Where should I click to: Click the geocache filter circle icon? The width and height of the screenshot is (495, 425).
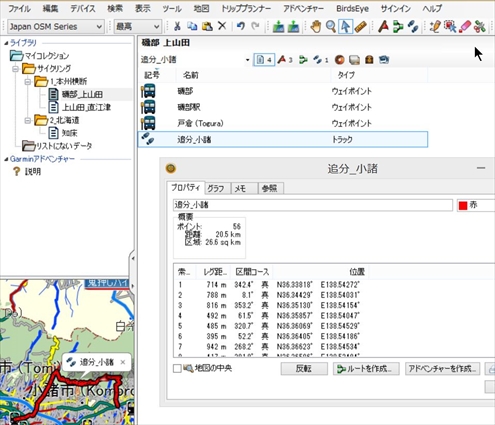click(x=340, y=60)
